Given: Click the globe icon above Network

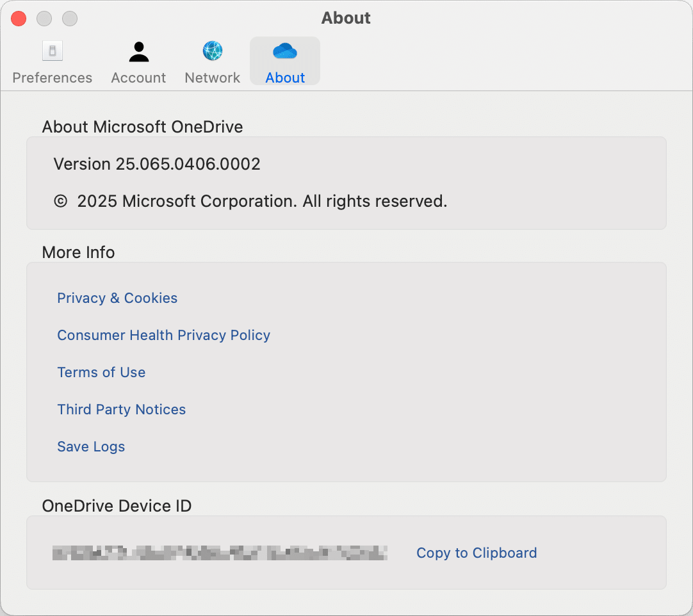Looking at the screenshot, I should tap(212, 51).
